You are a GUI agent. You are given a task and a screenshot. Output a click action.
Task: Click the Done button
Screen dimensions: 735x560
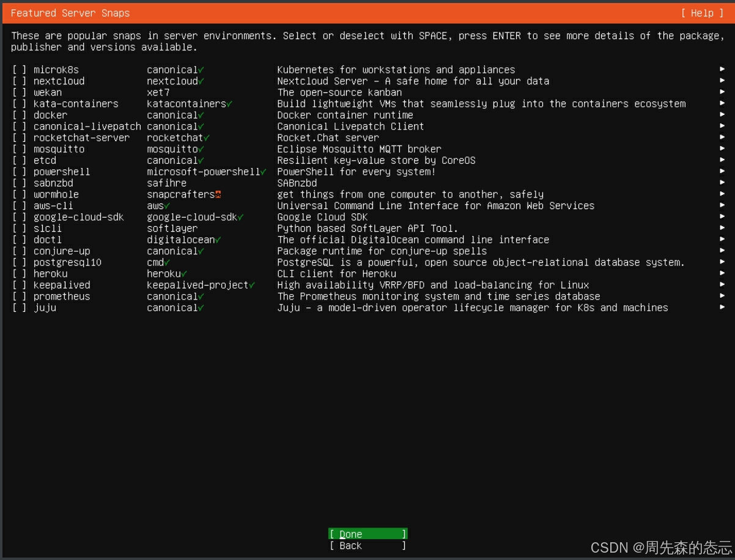click(x=367, y=534)
